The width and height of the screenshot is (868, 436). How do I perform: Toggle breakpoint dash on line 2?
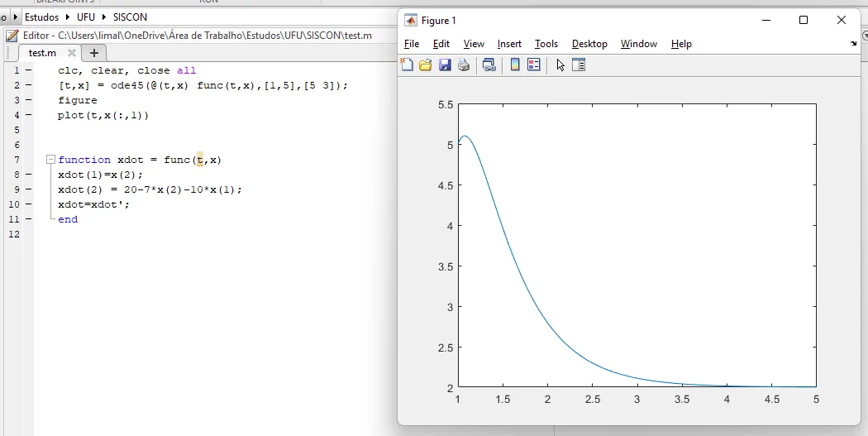(28, 85)
